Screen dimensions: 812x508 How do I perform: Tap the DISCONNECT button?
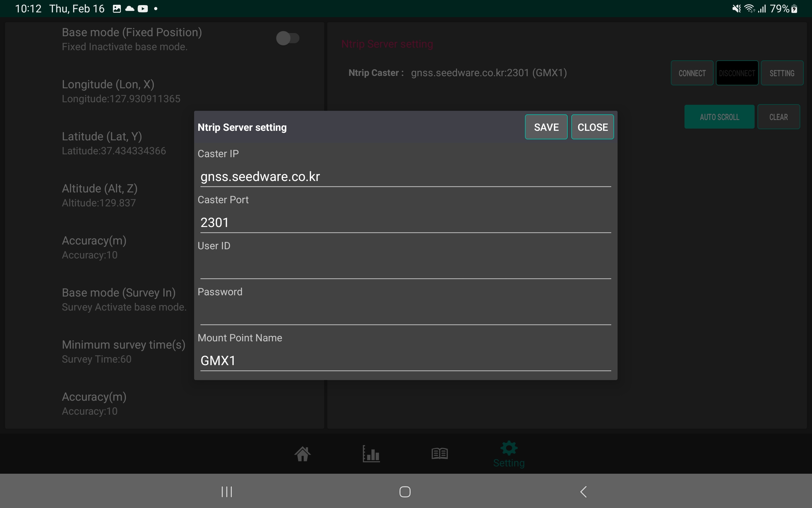[x=737, y=73]
